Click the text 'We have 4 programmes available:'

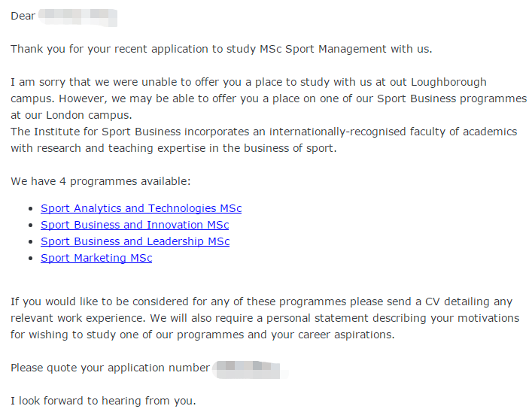[x=100, y=181]
